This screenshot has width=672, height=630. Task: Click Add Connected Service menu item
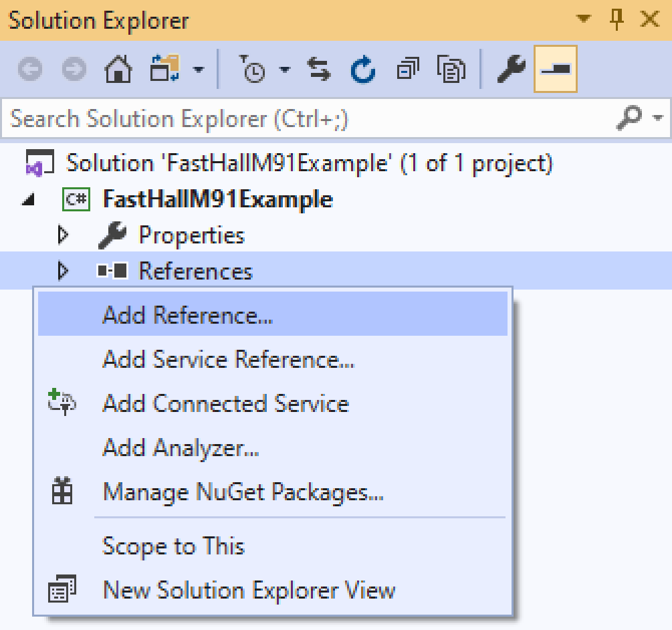pyautogui.click(x=225, y=404)
